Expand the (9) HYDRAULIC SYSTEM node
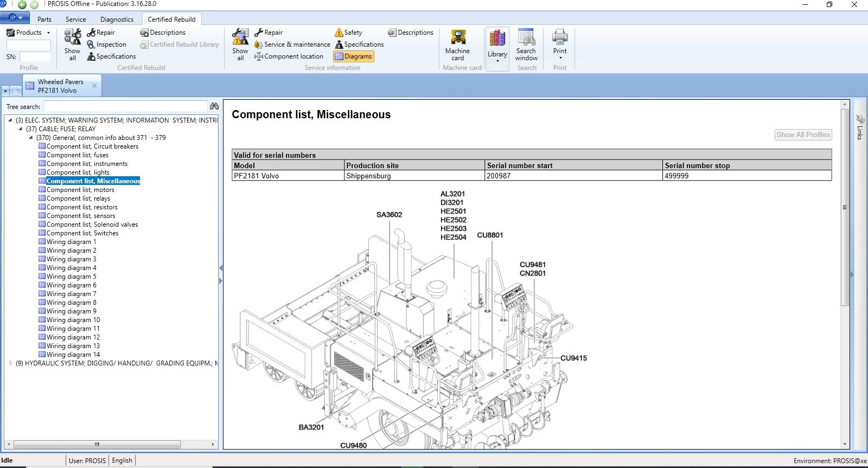Screen dimensions: 868x468 pos(10,363)
